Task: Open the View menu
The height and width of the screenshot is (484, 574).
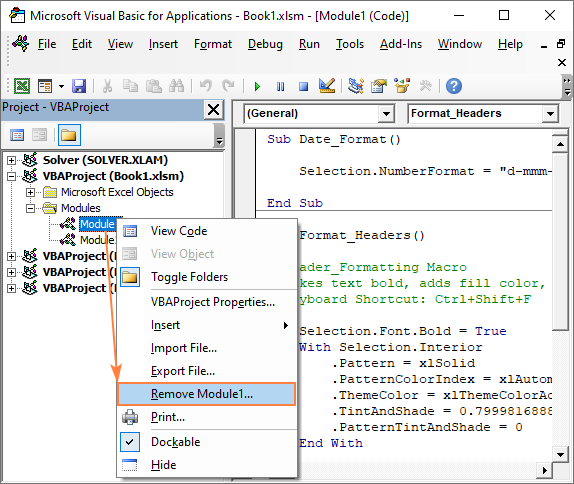Action: [x=120, y=44]
